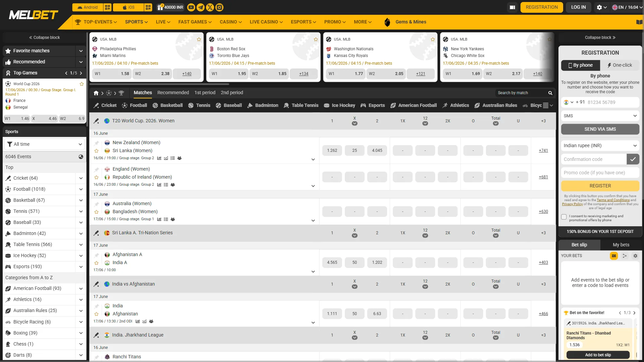Favorite the New Zealand vs Sri Lanka match

(97, 151)
